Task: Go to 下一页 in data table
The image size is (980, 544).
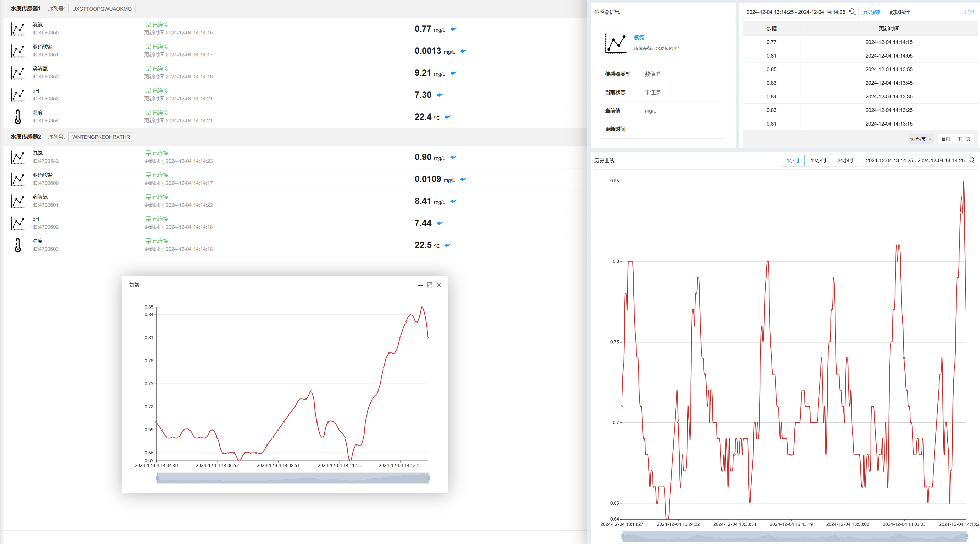Action: [x=964, y=139]
